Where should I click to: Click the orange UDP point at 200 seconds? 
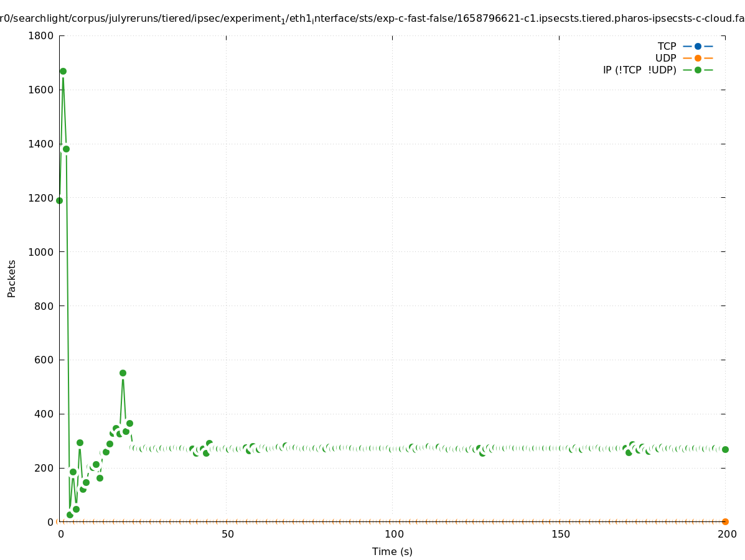click(725, 521)
